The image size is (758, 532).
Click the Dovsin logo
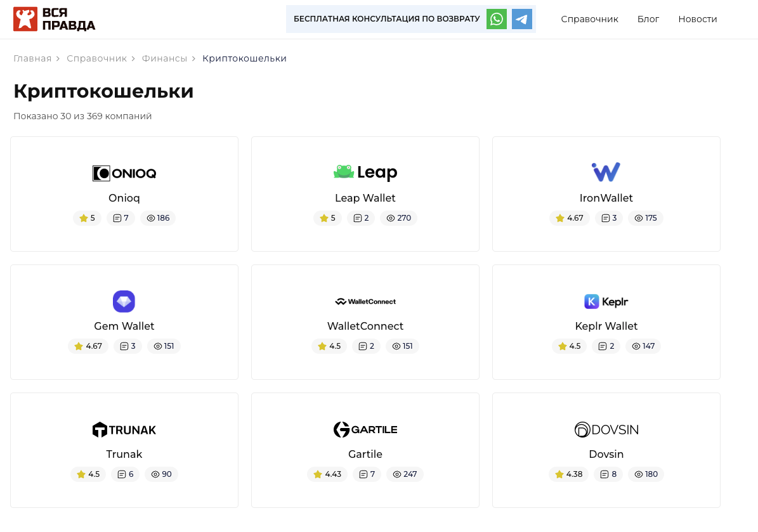pos(606,429)
